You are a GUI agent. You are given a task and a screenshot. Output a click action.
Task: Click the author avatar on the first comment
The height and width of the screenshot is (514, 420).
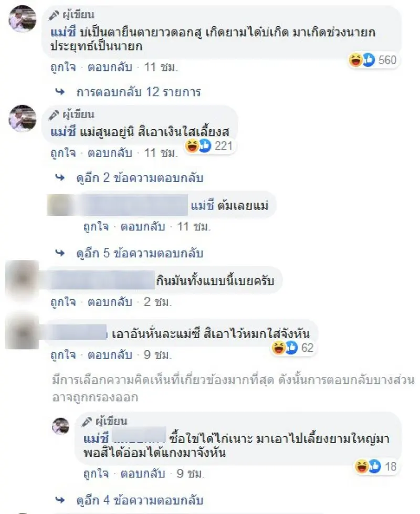tap(22, 19)
